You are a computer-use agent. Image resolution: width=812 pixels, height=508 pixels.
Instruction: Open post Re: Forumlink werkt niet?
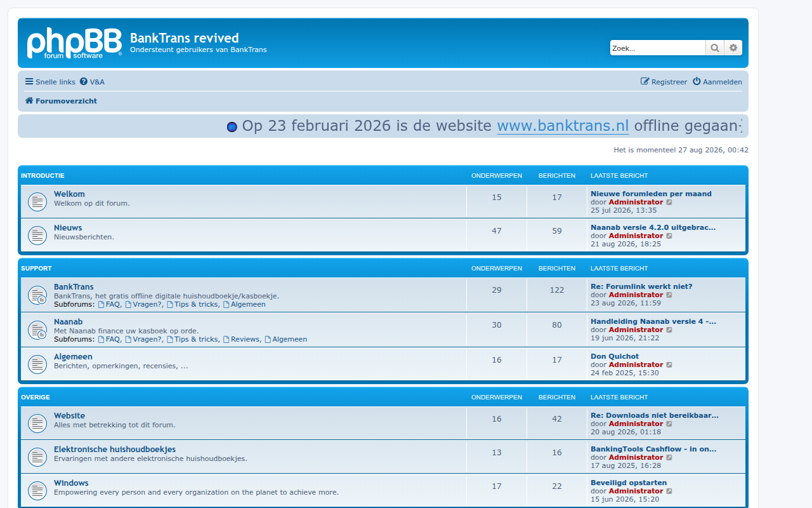tap(641, 286)
